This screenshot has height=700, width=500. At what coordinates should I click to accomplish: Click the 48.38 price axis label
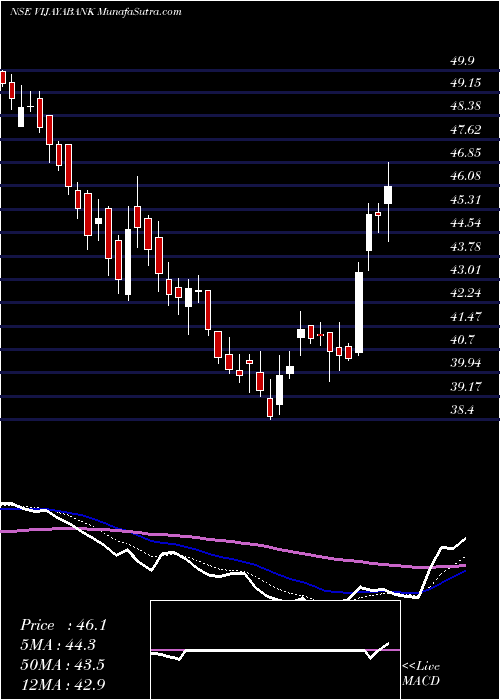point(467,106)
